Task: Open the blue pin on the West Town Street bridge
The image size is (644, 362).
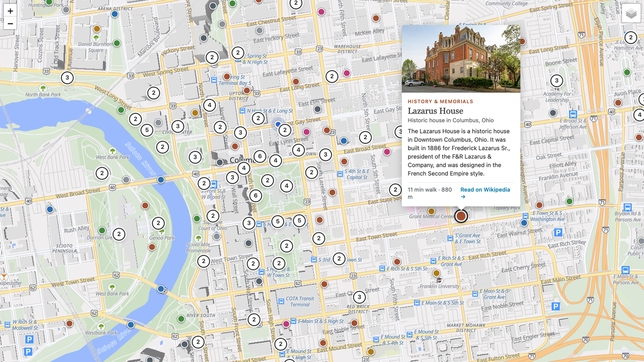Action: (161, 289)
